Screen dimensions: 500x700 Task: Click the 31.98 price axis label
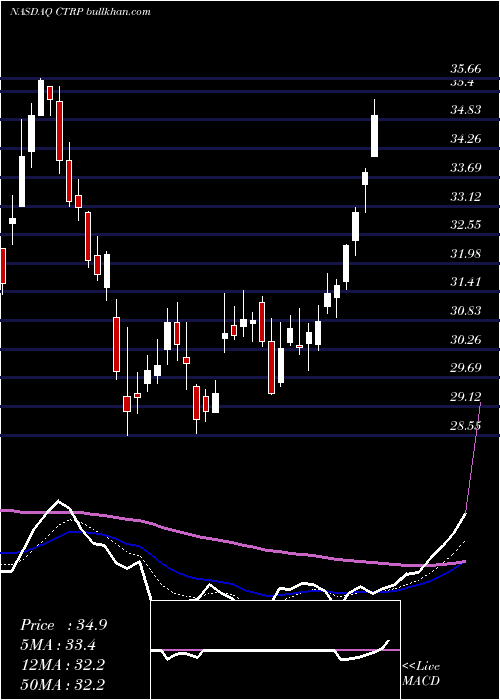(x=466, y=254)
